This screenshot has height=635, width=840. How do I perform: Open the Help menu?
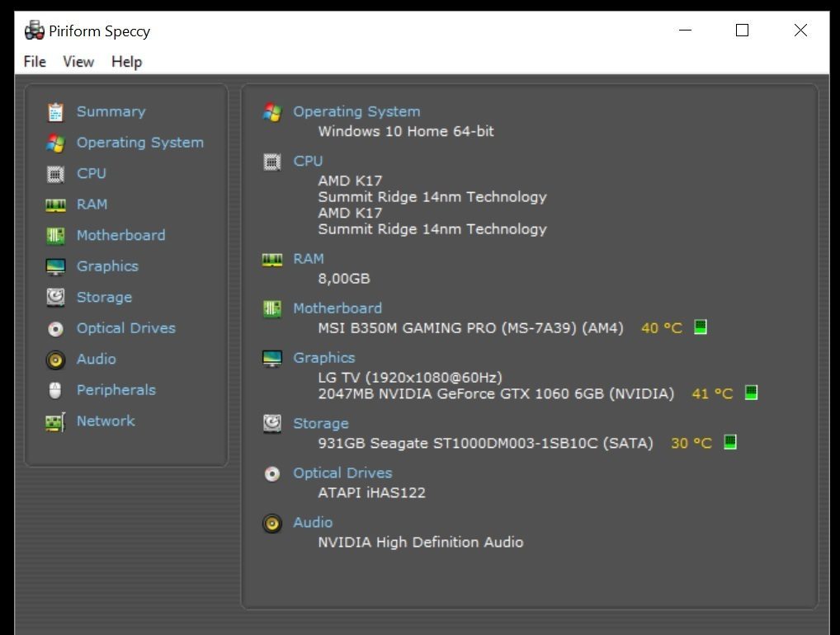pyautogui.click(x=126, y=62)
